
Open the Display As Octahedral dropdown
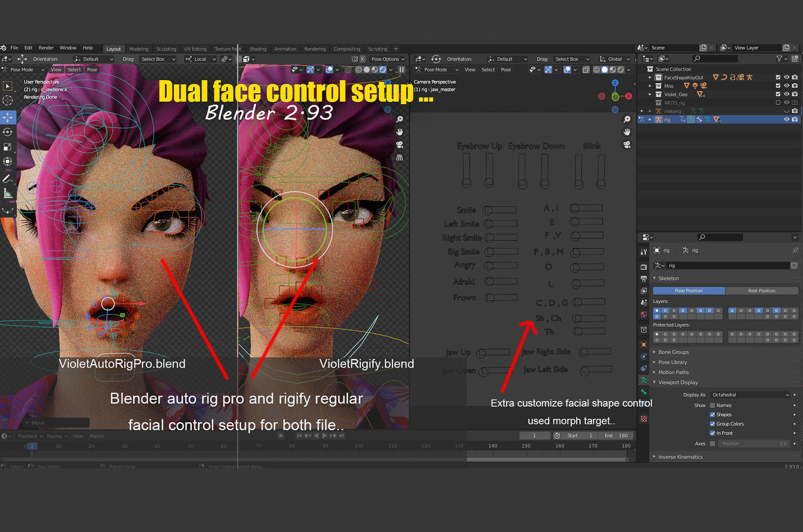coord(750,395)
